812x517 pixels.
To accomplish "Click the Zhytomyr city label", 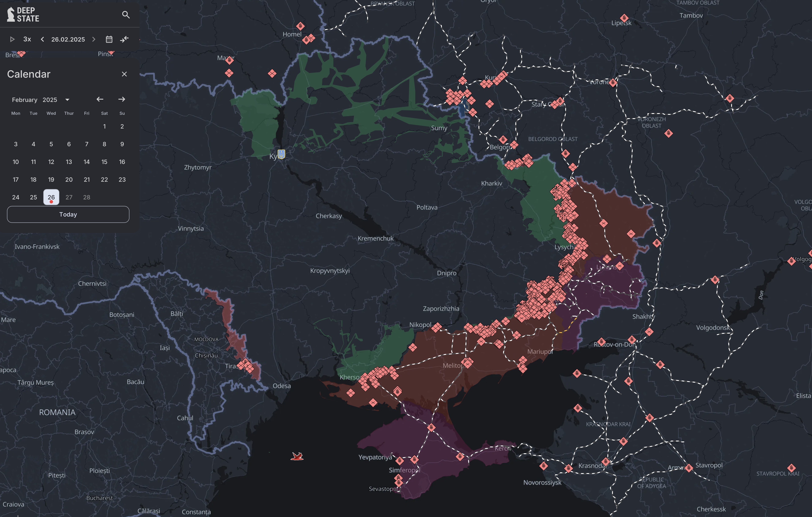I will point(198,168).
